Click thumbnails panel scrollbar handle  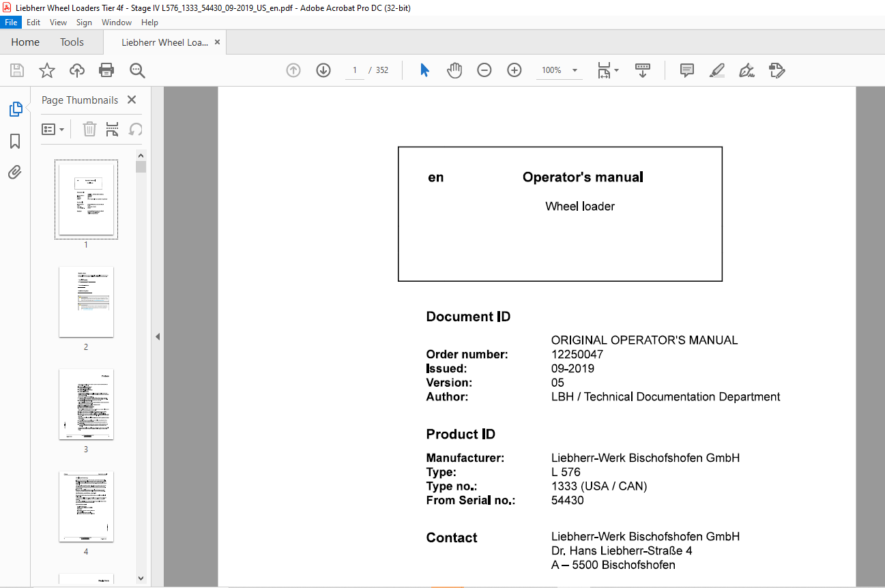point(141,166)
